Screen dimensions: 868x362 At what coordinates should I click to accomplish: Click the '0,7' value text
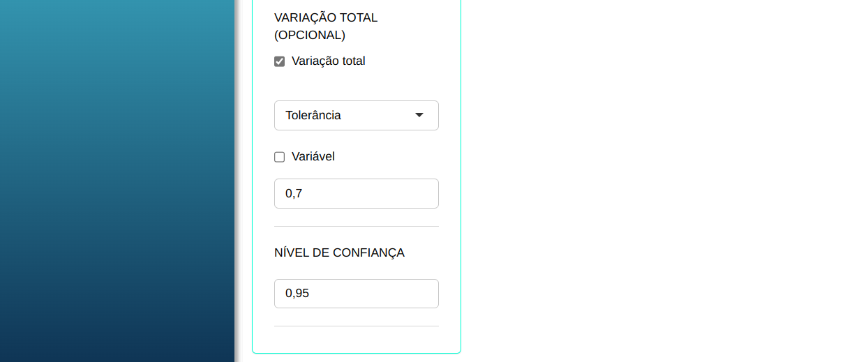click(x=294, y=193)
